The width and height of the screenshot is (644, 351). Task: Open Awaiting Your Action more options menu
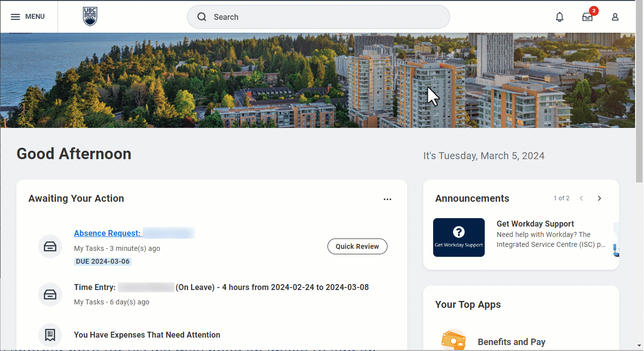[x=387, y=199]
